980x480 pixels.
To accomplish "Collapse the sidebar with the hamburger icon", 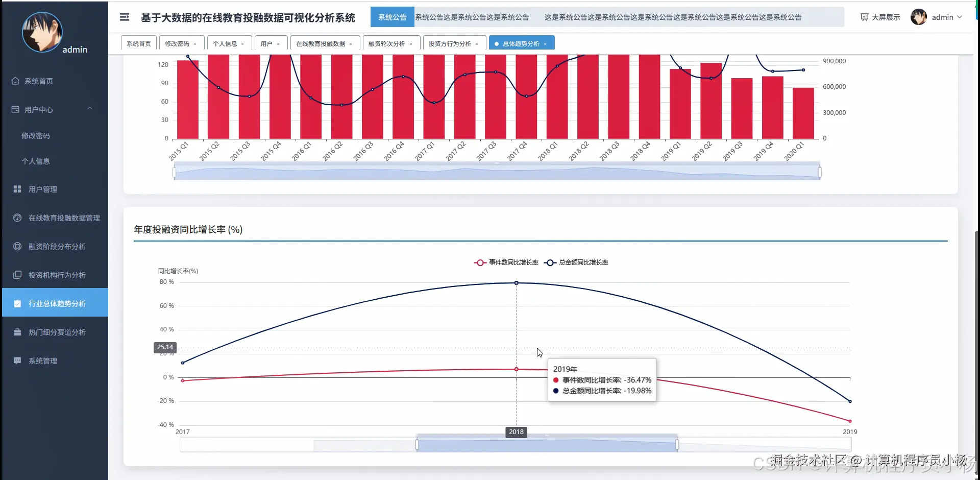I will 125,17.
